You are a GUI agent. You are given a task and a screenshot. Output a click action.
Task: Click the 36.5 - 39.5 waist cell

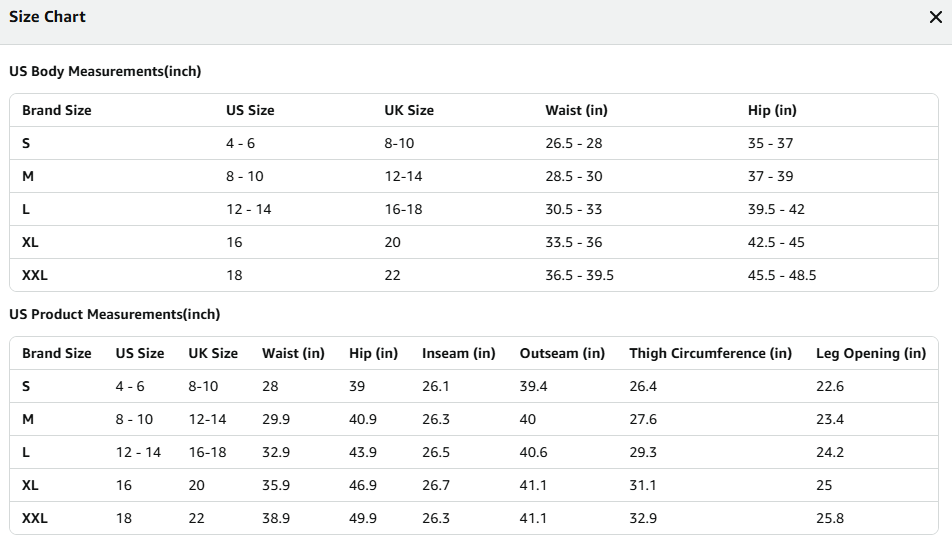(x=579, y=275)
